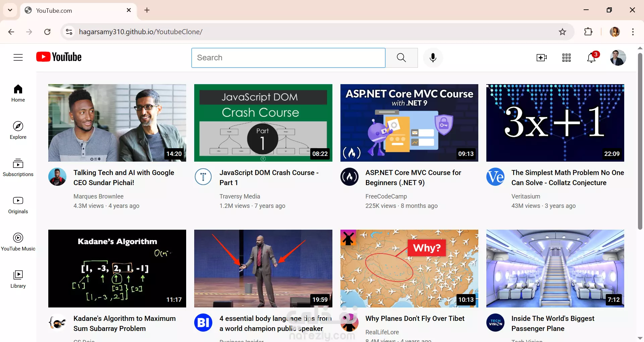Open browser extensions puzzle icon
This screenshot has height=342, width=644.
(x=588, y=32)
